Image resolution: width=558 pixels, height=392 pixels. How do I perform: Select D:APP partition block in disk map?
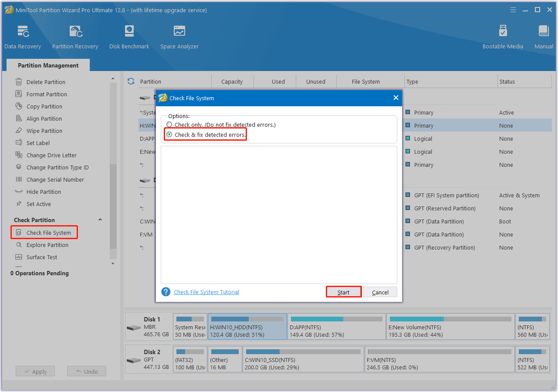337,327
